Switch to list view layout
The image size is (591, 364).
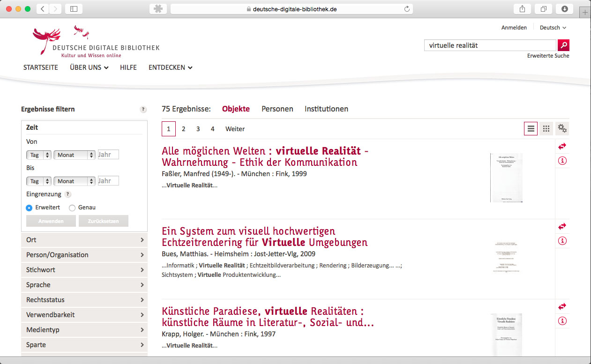(x=531, y=129)
